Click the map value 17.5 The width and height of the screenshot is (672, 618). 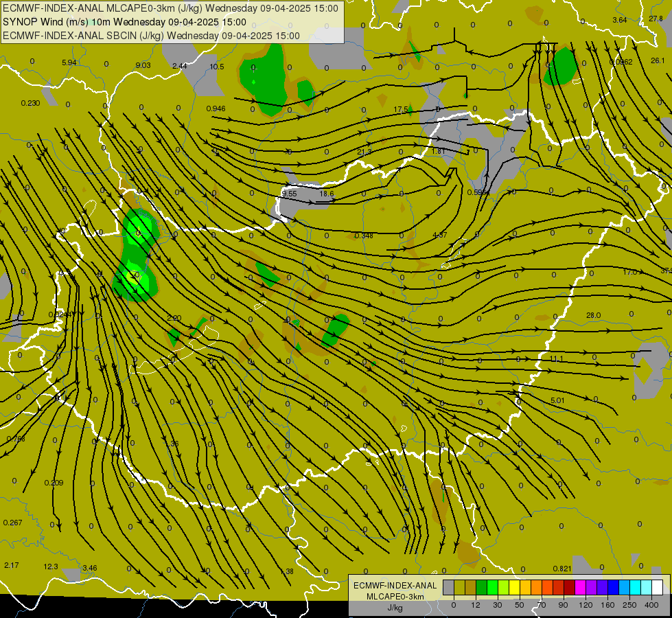401,109
